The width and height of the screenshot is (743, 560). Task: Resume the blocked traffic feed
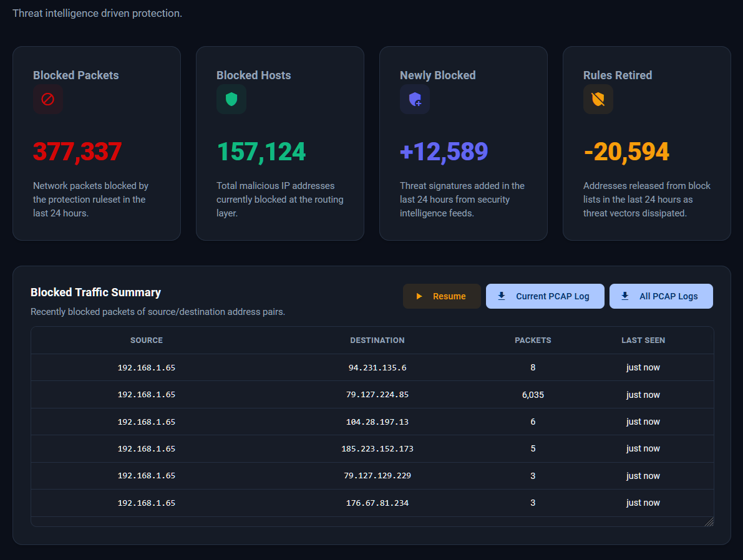442,296
